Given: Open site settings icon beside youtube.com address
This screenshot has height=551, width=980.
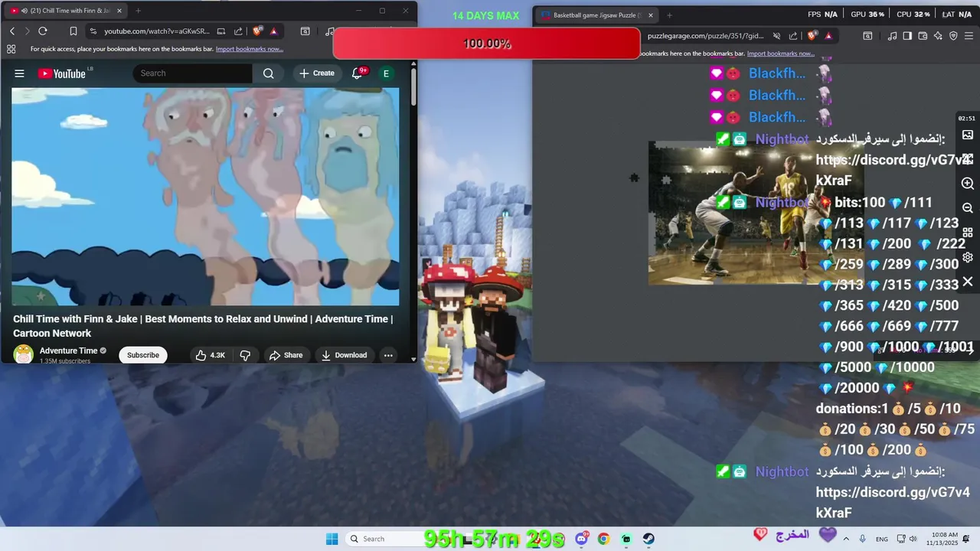Looking at the screenshot, I should click(93, 31).
